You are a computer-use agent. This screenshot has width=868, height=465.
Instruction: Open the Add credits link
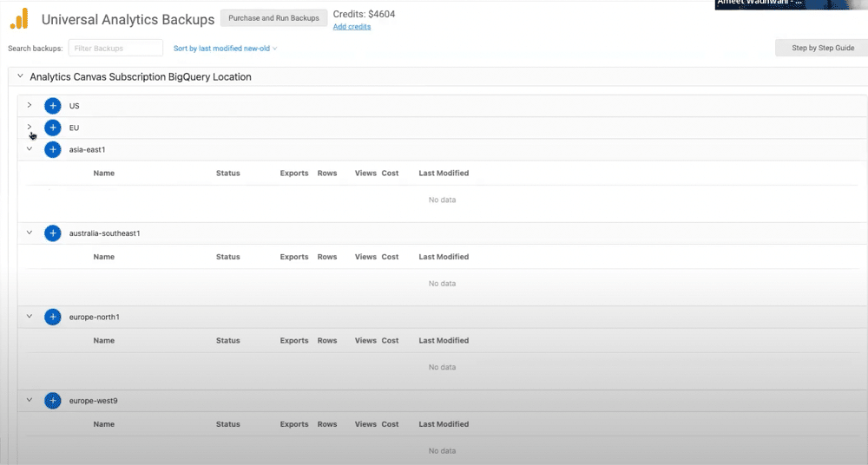click(x=352, y=27)
